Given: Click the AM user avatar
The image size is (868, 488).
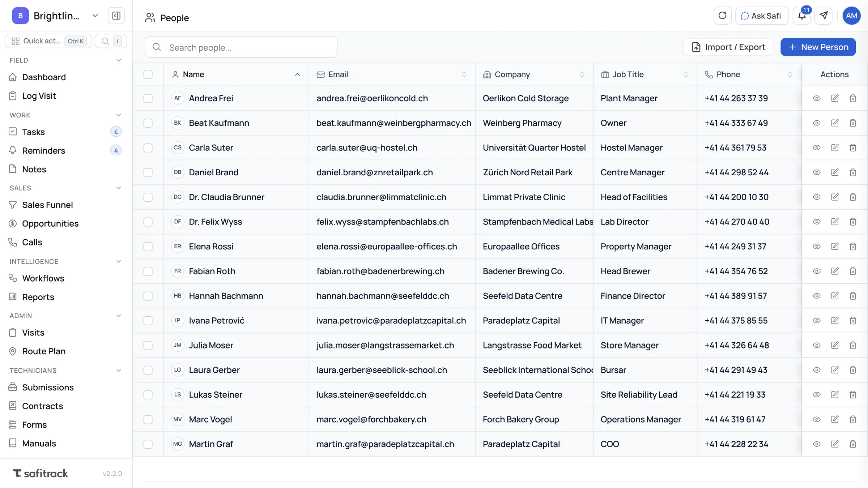Looking at the screenshot, I should pyautogui.click(x=851, y=16).
